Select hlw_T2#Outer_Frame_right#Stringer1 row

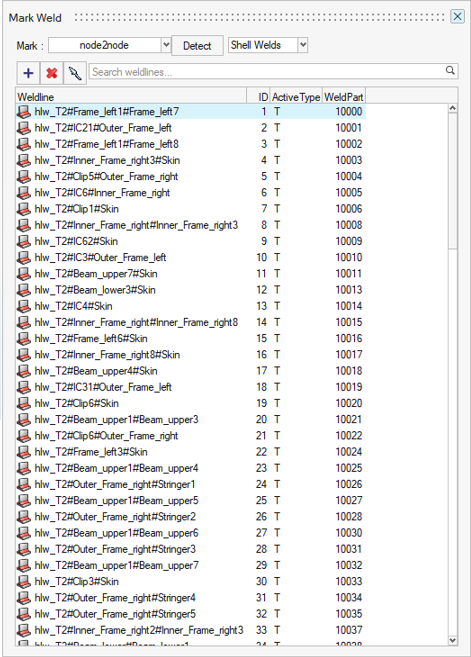(x=191, y=484)
